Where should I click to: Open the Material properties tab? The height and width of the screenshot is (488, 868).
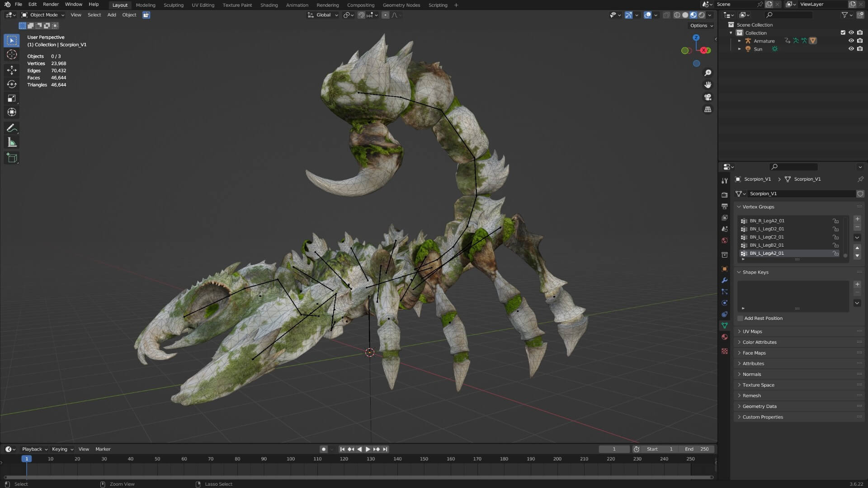click(x=725, y=337)
